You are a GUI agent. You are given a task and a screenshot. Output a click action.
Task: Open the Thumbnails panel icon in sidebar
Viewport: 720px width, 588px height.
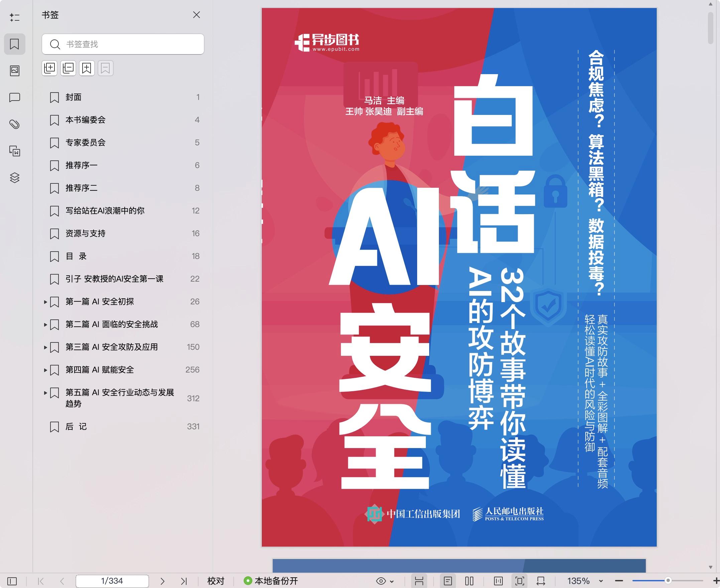click(x=15, y=70)
